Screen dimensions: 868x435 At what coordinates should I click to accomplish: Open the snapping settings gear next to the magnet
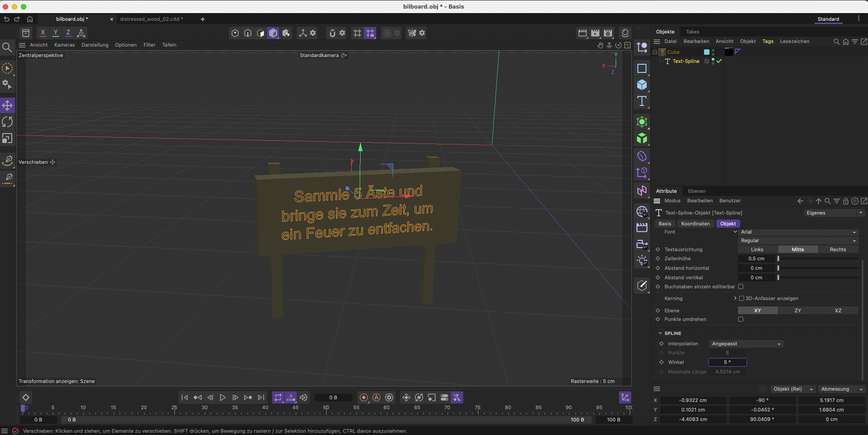pyautogui.click(x=343, y=33)
